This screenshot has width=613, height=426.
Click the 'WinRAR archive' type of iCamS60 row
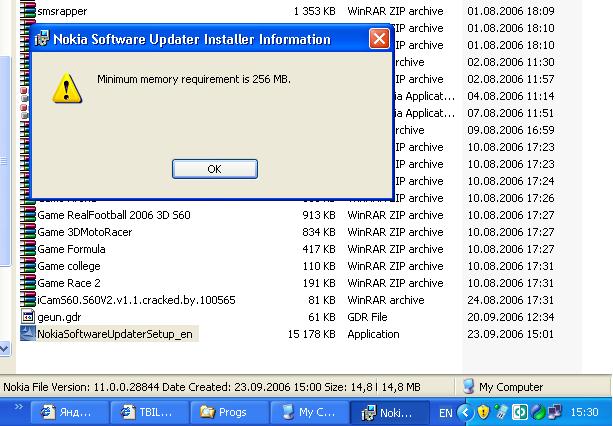point(385,300)
